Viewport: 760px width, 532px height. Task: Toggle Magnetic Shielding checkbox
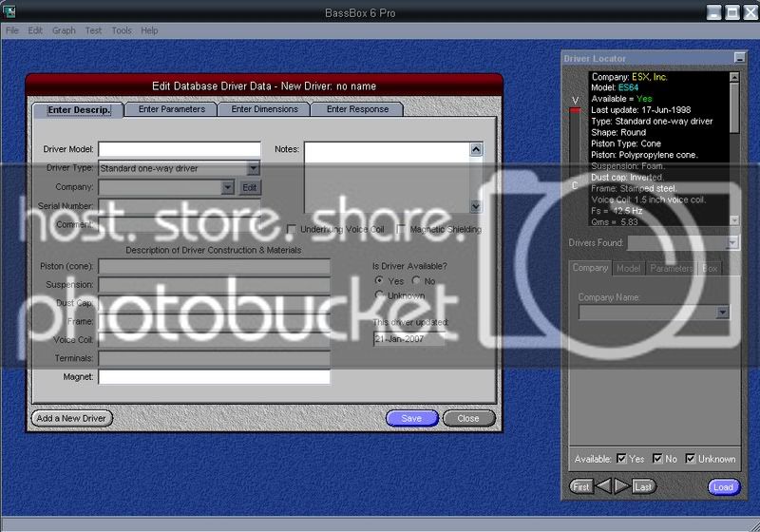click(x=401, y=229)
